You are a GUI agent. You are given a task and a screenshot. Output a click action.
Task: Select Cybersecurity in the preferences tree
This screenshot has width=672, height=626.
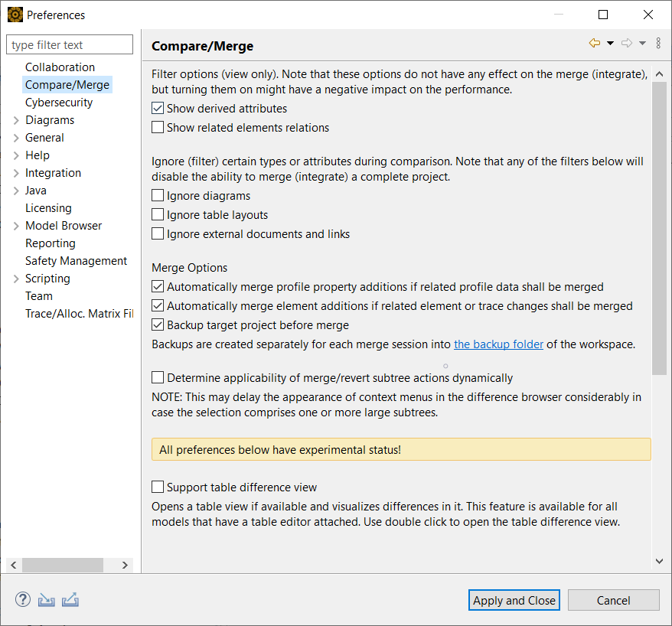(x=59, y=103)
